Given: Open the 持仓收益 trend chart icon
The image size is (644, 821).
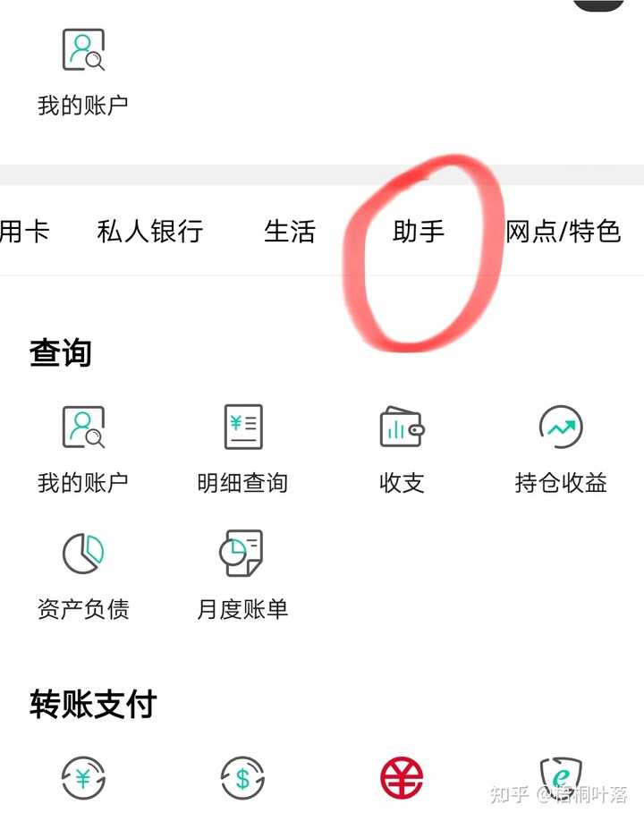Looking at the screenshot, I should pyautogui.click(x=561, y=427).
